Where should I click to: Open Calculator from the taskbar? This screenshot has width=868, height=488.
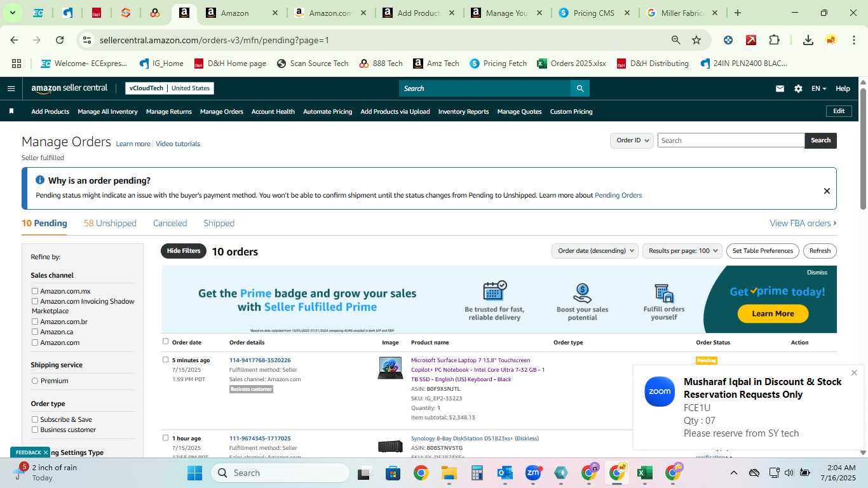[477, 473]
